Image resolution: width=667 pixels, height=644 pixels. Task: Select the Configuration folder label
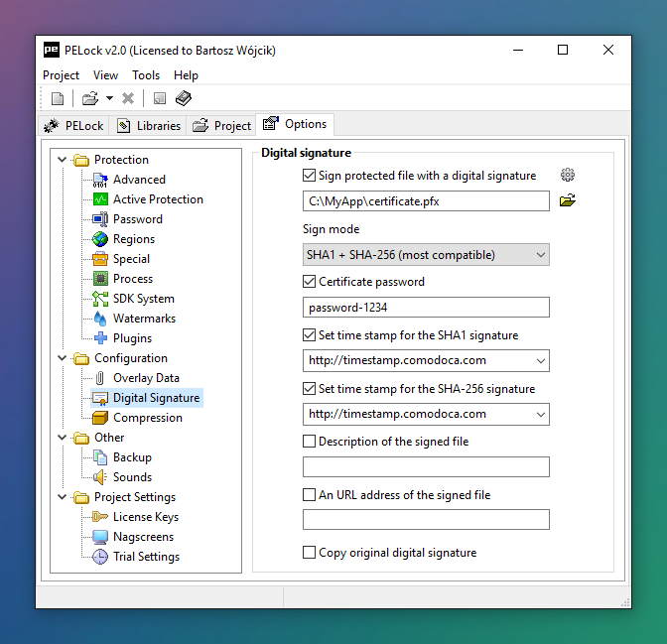point(131,358)
